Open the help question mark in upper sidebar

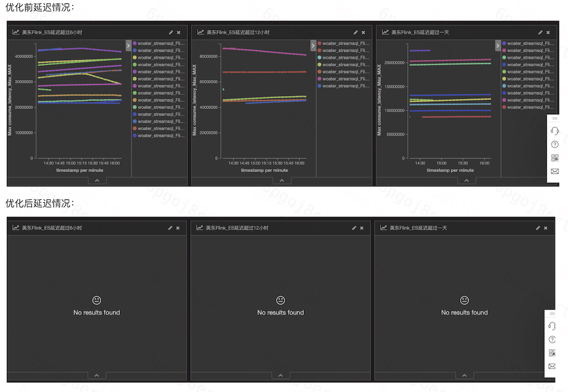554,144
